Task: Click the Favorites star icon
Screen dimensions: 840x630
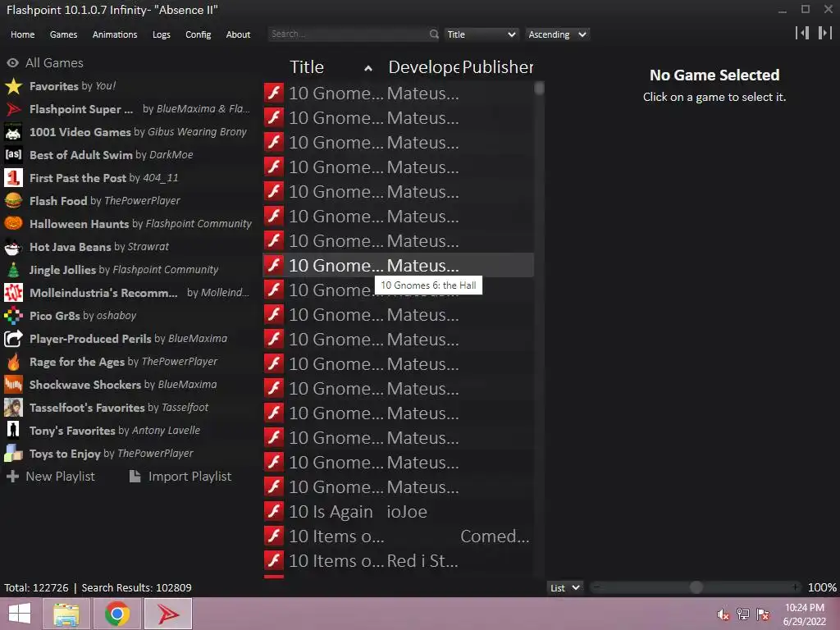Action: pyautogui.click(x=13, y=85)
